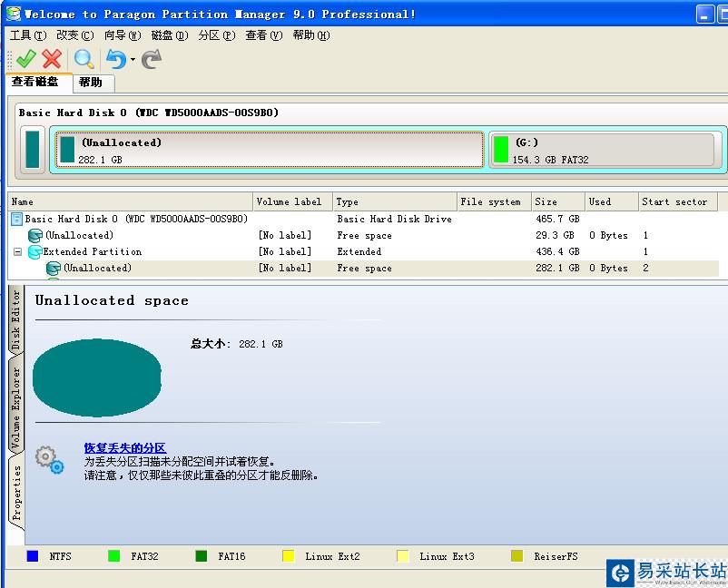Click the 恢复丢失的分区 link
The height and width of the screenshot is (588, 728).
(125, 448)
